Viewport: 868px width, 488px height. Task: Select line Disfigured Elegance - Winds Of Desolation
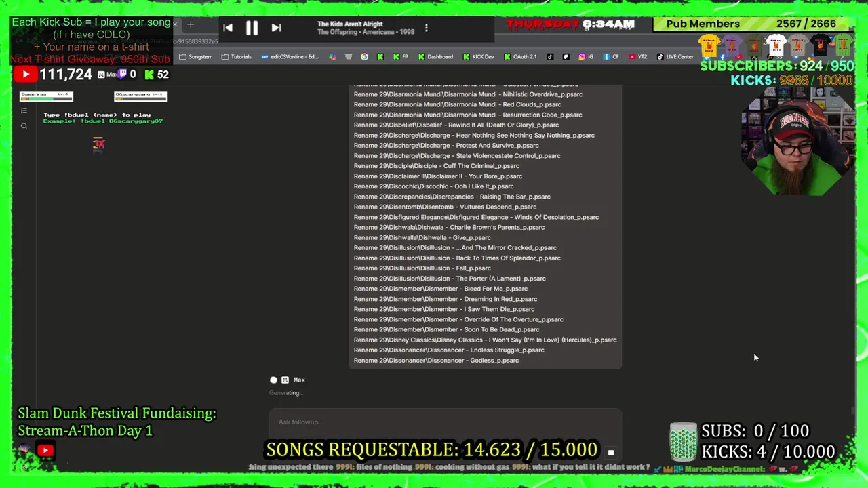[476, 217]
